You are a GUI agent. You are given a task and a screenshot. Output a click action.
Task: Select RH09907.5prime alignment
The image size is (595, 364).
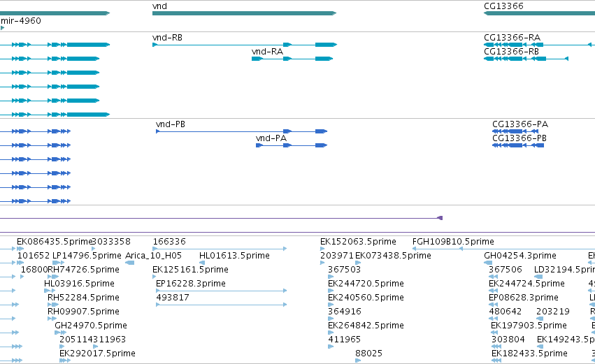[x=52, y=319]
